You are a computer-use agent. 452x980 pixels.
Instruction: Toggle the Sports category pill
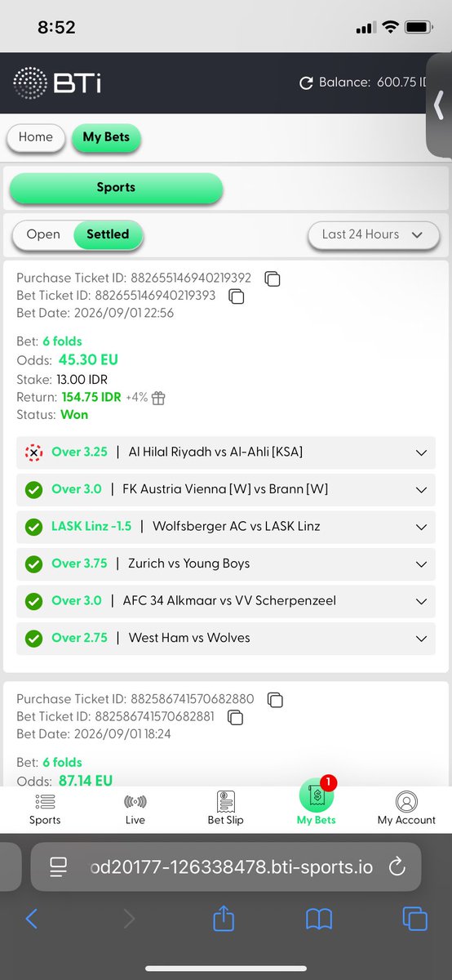[x=116, y=188]
